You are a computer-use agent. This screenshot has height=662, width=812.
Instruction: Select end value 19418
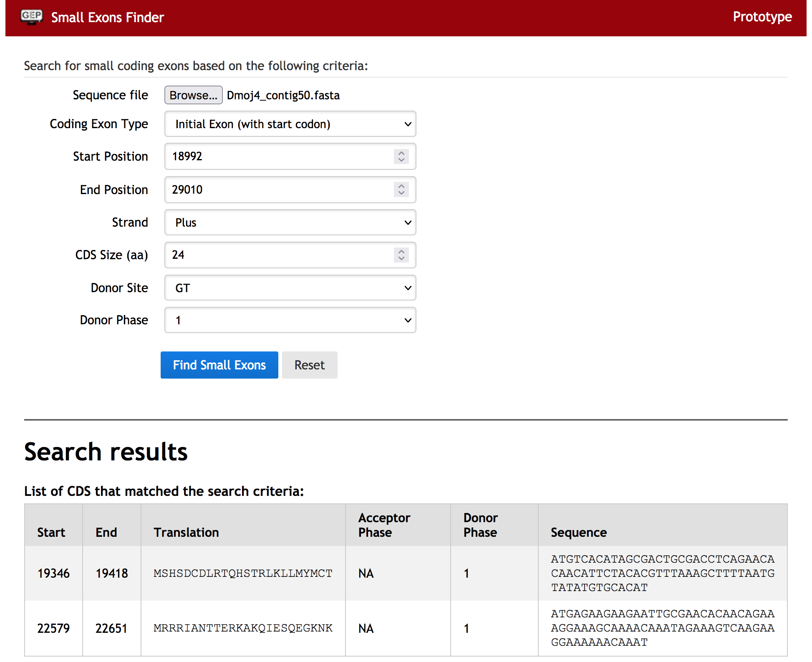coord(112,574)
